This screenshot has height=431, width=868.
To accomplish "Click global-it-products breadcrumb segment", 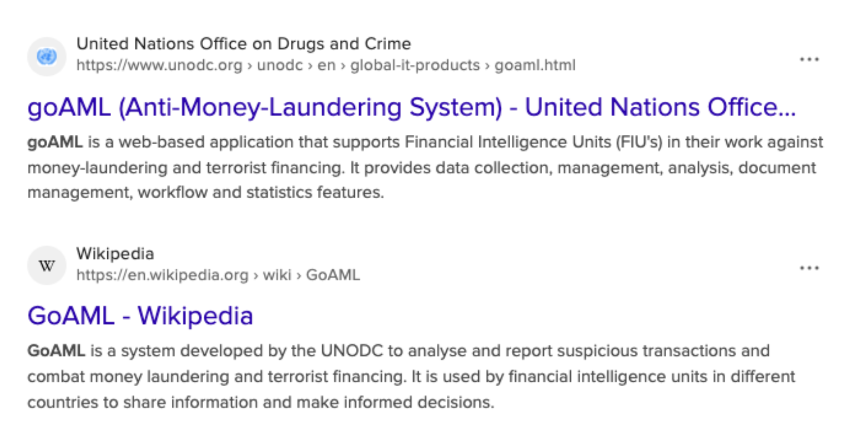I will [x=415, y=65].
